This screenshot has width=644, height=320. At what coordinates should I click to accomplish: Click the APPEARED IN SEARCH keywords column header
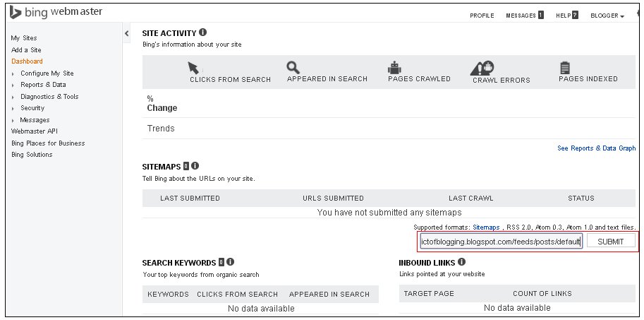point(329,294)
